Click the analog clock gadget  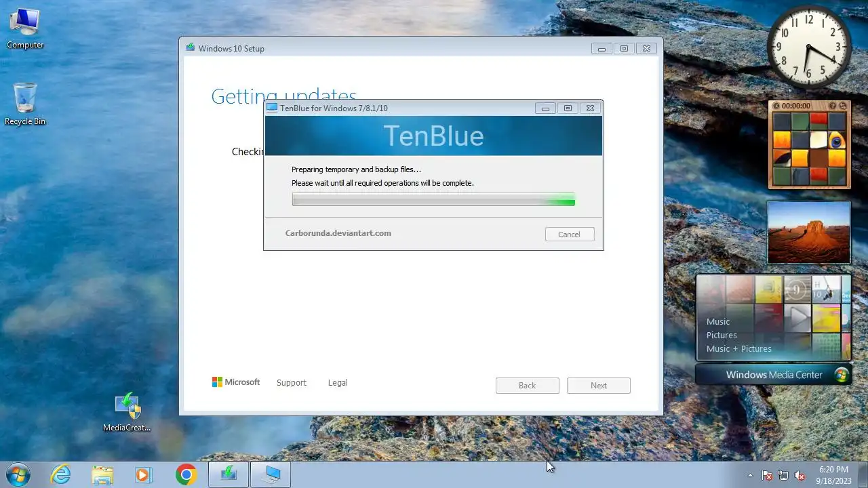pos(808,47)
